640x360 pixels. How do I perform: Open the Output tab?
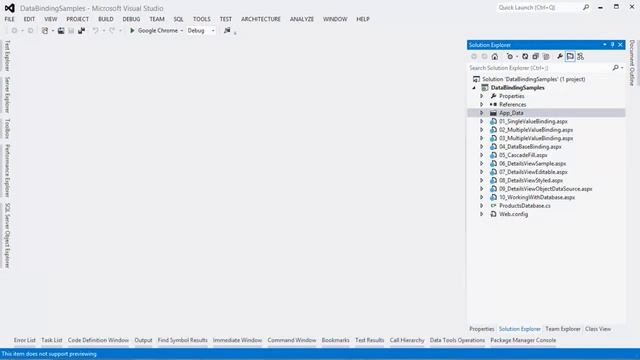pyautogui.click(x=143, y=340)
